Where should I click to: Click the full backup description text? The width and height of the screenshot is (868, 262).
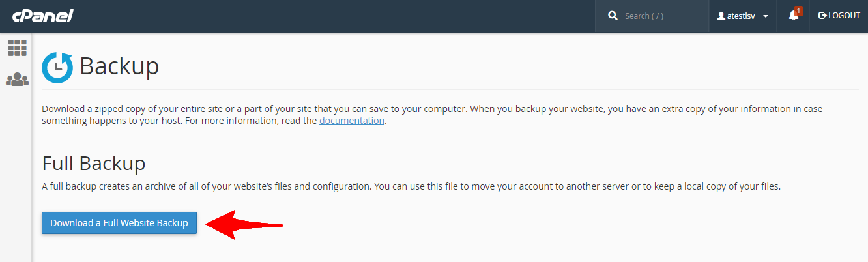[x=411, y=186]
